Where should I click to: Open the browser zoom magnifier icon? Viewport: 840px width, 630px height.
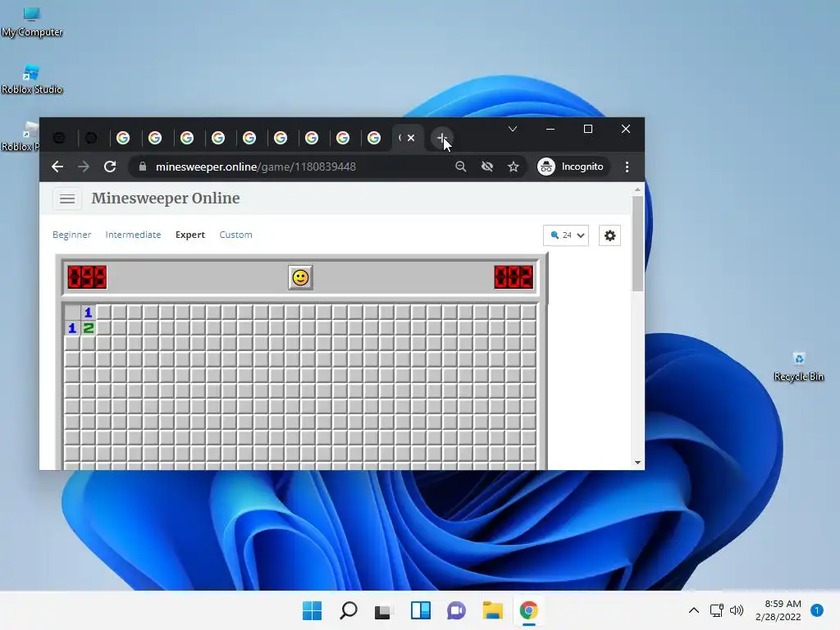(461, 167)
